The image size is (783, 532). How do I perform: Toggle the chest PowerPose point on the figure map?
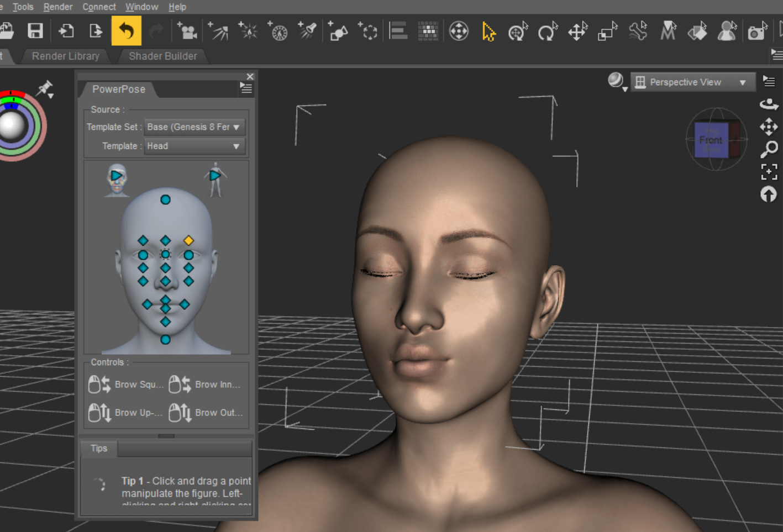(165, 339)
